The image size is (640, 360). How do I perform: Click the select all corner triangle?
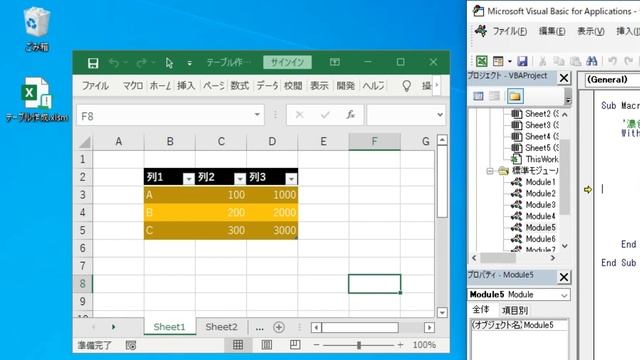pyautogui.click(x=84, y=142)
